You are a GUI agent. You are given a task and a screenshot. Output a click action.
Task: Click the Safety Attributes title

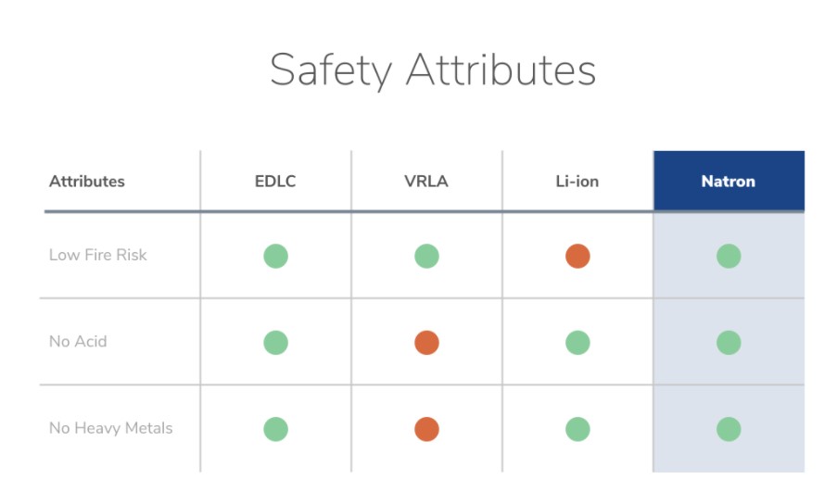[x=433, y=70]
